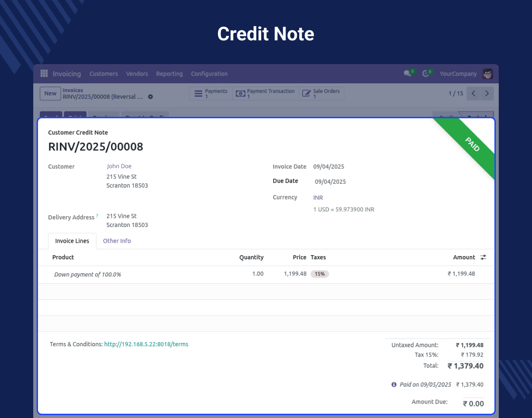The image size is (532, 418).
Task: Click the price cell 1,199.48
Action: (x=295, y=274)
